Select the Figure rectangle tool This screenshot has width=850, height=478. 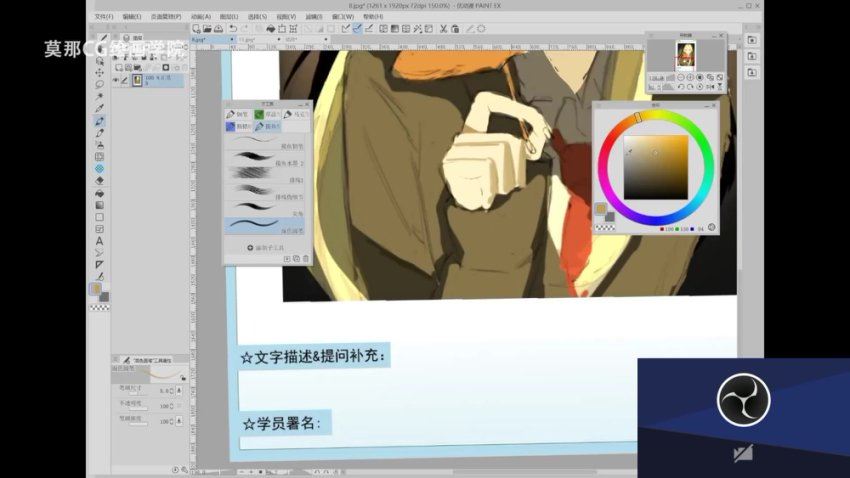pyautogui.click(x=99, y=217)
